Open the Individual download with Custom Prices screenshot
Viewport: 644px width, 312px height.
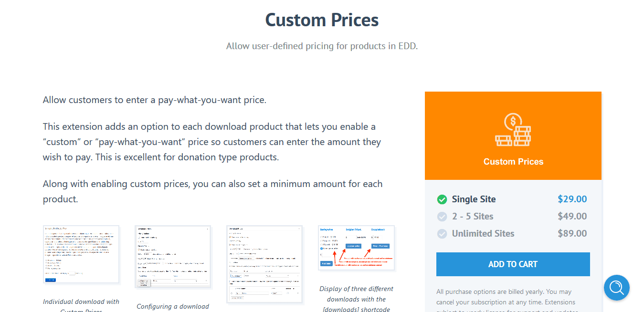coord(81,255)
